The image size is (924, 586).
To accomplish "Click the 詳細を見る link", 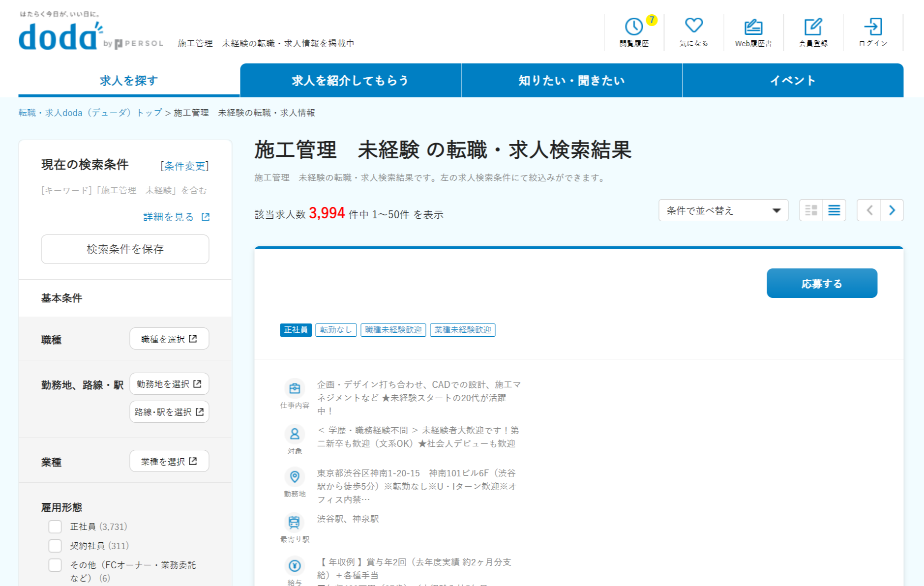I will click(168, 217).
